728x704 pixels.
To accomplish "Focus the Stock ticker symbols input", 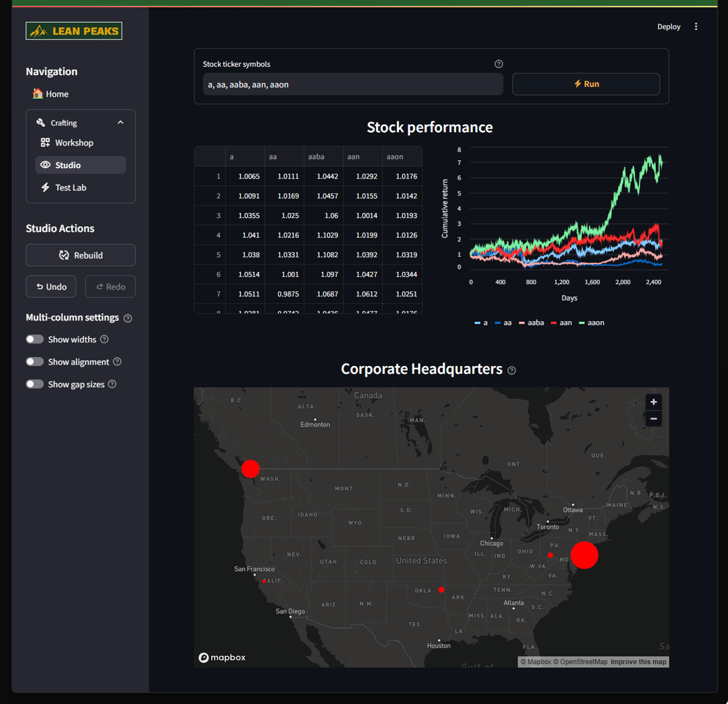I will coord(353,84).
